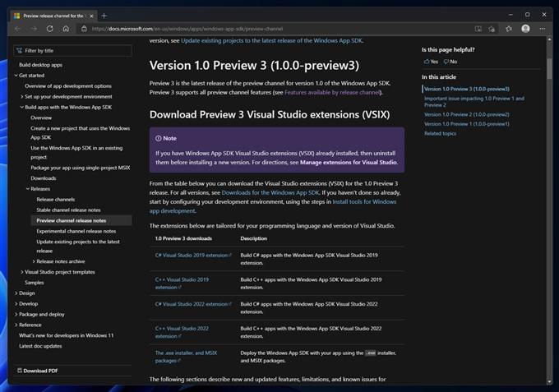The height and width of the screenshot is (392, 559).
Task: Download C# Visual Studio 2022 extension
Action: tap(193, 304)
